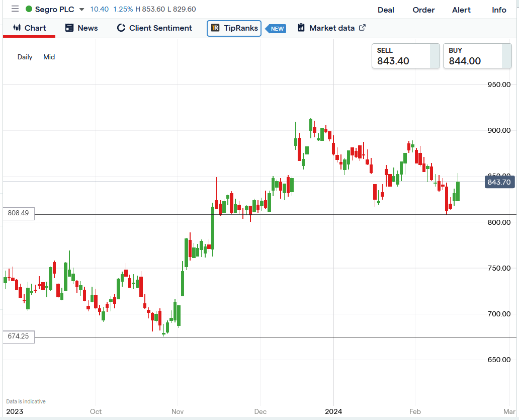Viewport: 519px width, 420px height.
Task: Click the Feb date axis label
Action: pyautogui.click(x=415, y=411)
